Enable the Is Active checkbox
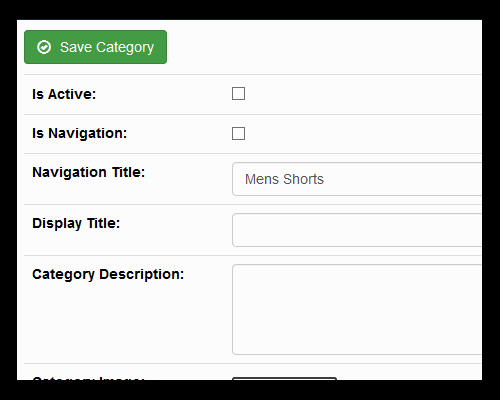Viewport: 500px width, 400px height. 238,94
